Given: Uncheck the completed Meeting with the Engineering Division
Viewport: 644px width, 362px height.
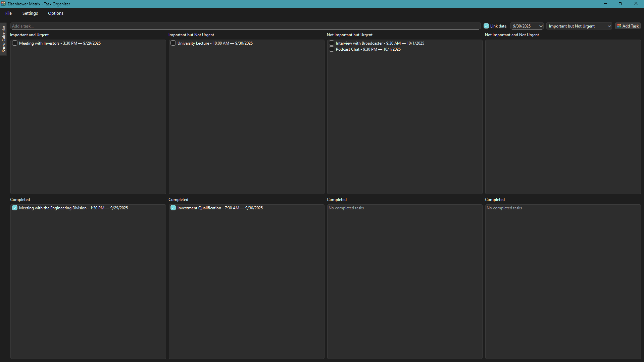Looking at the screenshot, I should pyautogui.click(x=14, y=208).
